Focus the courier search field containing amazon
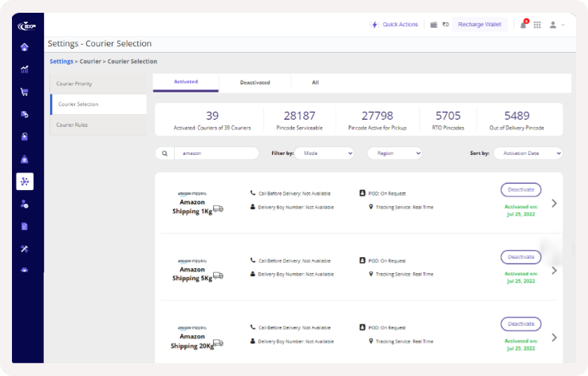This screenshot has width=588, height=376. [217, 153]
